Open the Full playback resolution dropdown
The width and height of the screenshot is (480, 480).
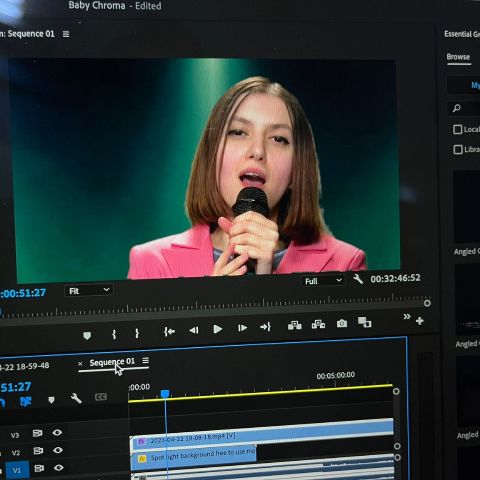point(323,281)
